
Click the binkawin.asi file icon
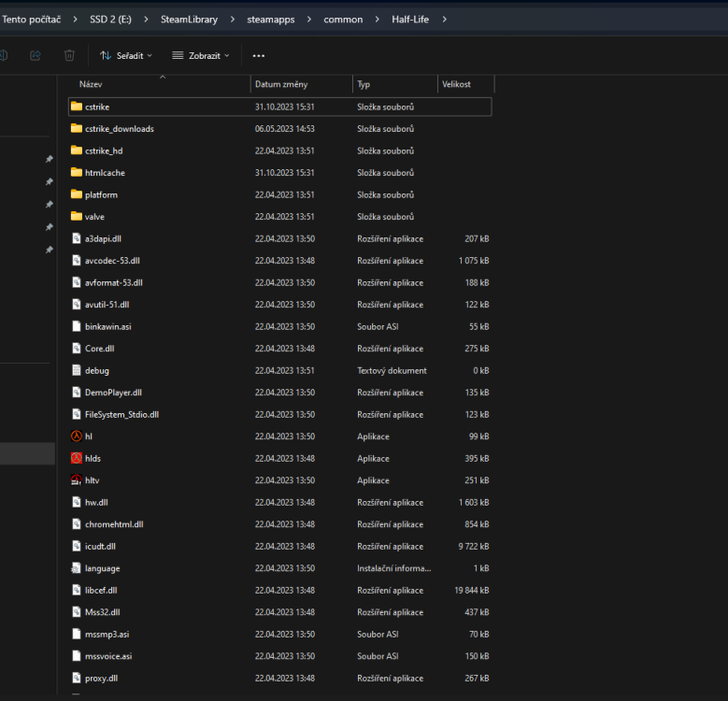coord(77,326)
